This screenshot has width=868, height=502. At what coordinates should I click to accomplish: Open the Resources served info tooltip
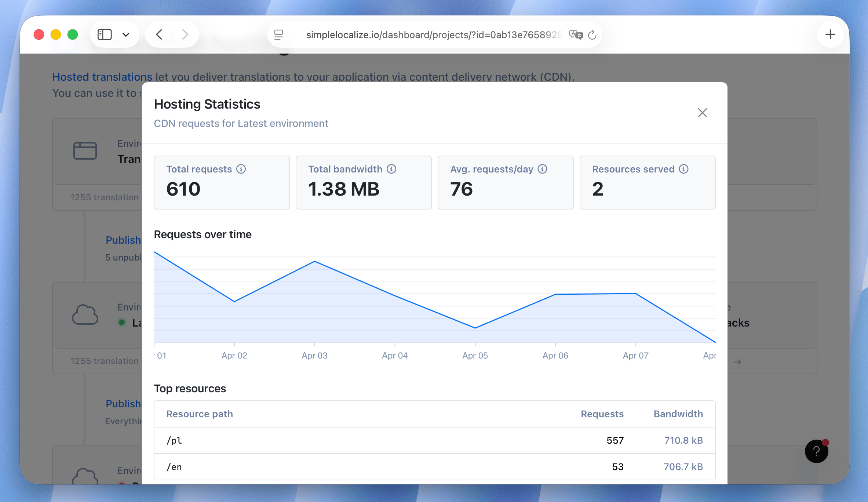(x=683, y=169)
